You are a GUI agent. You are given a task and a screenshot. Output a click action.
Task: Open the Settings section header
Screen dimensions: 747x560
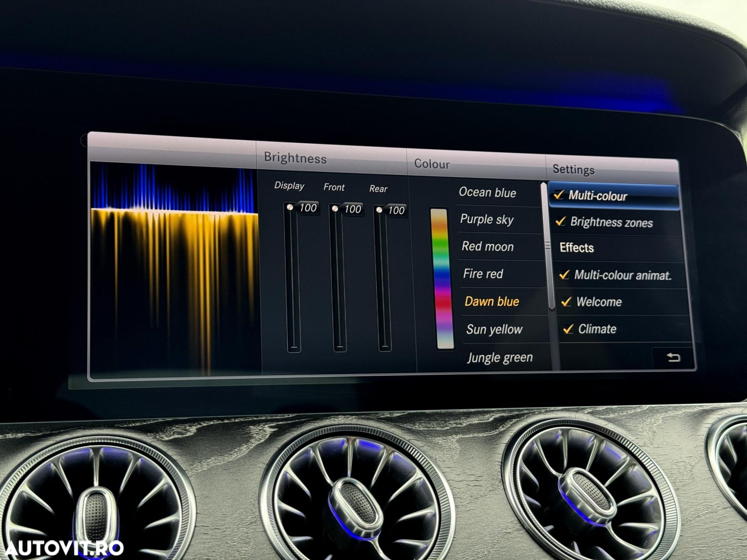[574, 169]
